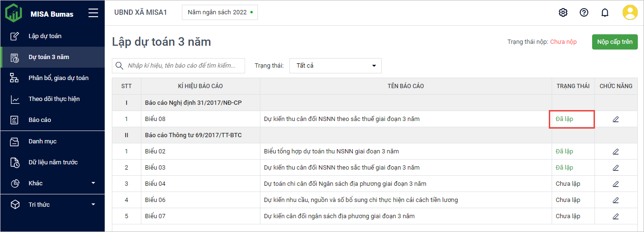This screenshot has width=644, height=232.
Task: Click the report search input field
Action: point(185,66)
